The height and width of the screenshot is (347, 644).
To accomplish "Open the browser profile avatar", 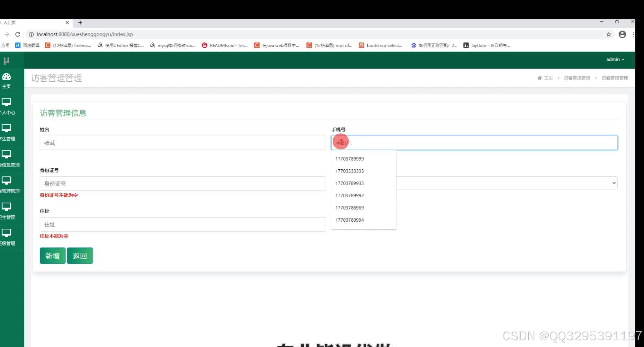I will [x=622, y=34].
